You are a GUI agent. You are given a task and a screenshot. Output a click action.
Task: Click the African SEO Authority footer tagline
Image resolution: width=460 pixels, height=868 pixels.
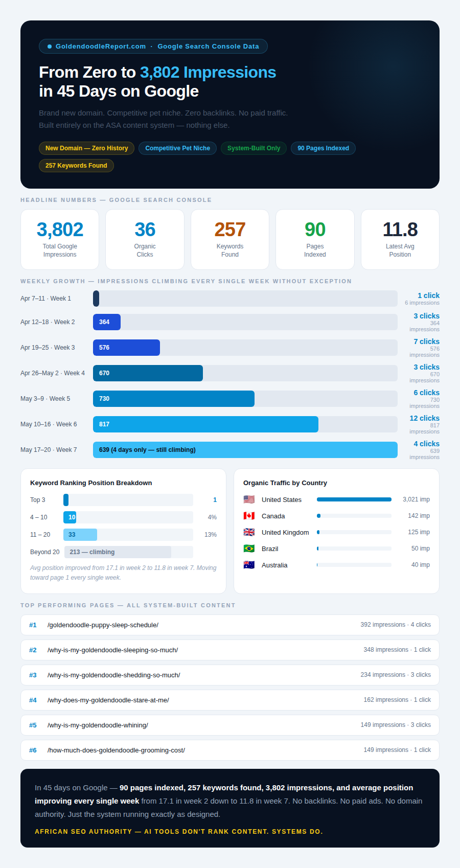(x=179, y=832)
